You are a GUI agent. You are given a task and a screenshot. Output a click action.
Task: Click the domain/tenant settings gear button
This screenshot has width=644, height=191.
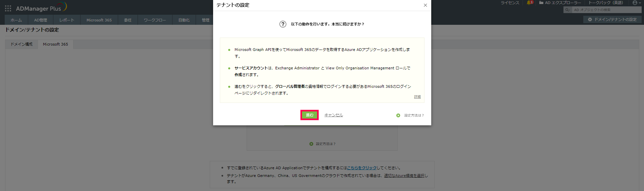tap(612, 20)
